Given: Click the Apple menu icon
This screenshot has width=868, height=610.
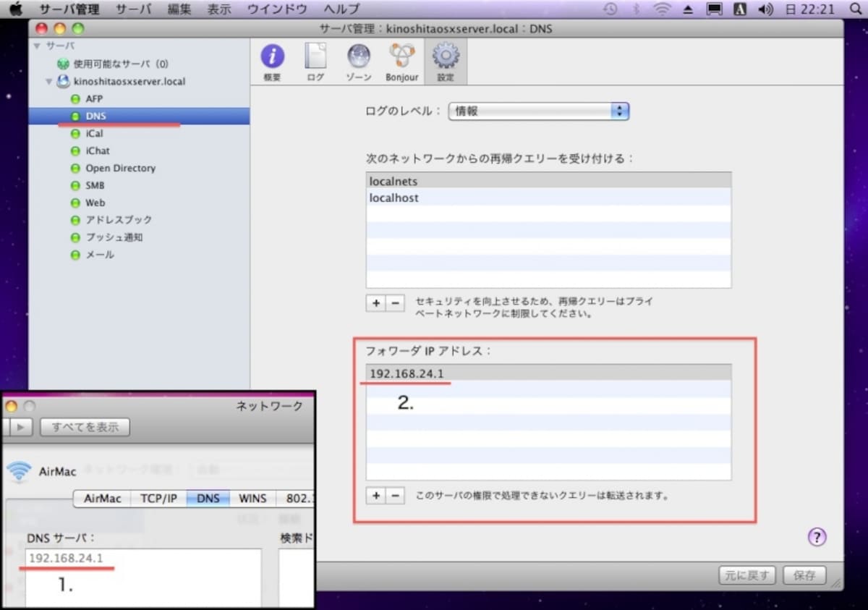Looking at the screenshot, I should point(15,9).
